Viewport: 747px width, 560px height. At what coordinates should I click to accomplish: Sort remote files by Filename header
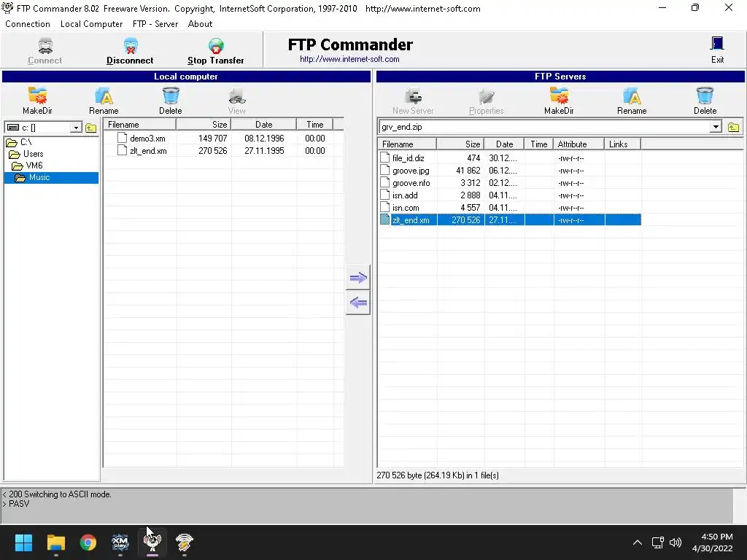pyautogui.click(x=407, y=144)
